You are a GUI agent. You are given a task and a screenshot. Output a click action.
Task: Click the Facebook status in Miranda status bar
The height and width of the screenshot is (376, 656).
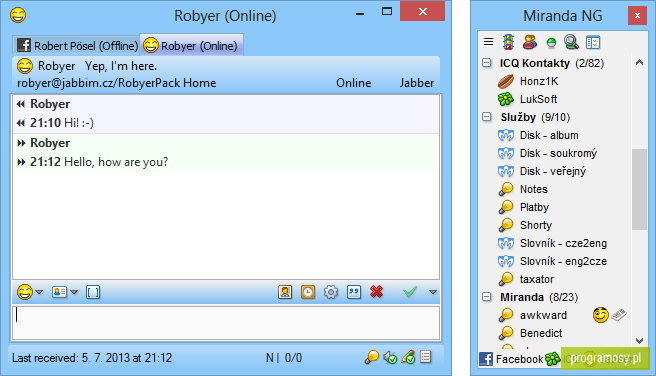pos(511,359)
